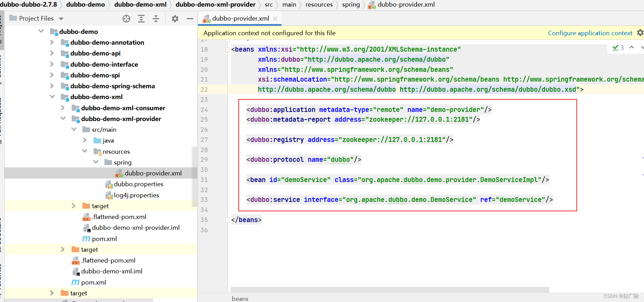
Task: Click the dubbo:service interface line
Action: click(399, 200)
